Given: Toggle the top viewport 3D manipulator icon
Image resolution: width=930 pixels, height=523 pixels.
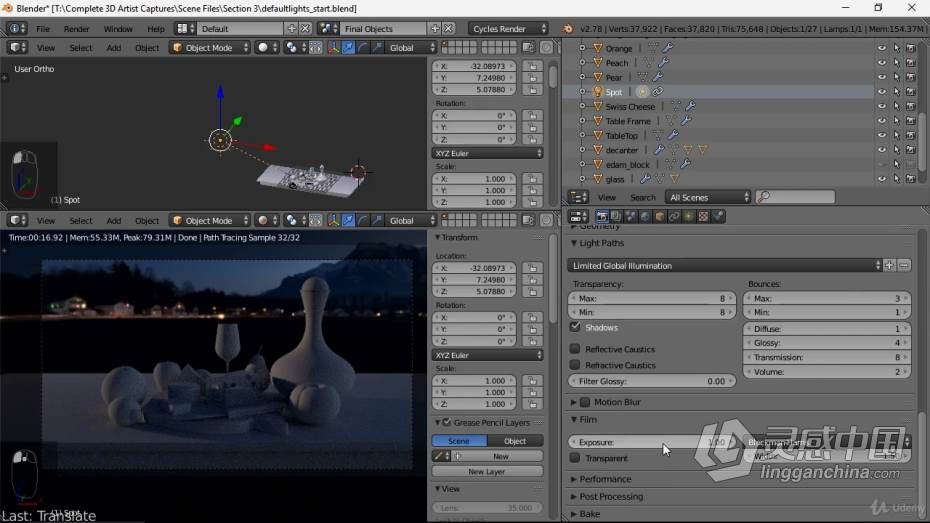Looking at the screenshot, I should [x=333, y=47].
